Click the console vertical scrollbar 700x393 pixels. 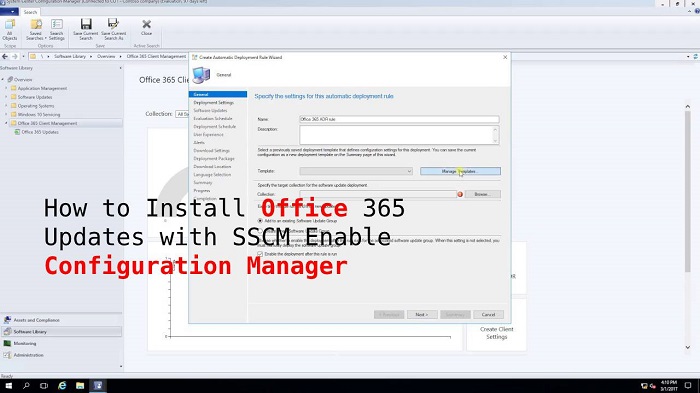[688, 192]
